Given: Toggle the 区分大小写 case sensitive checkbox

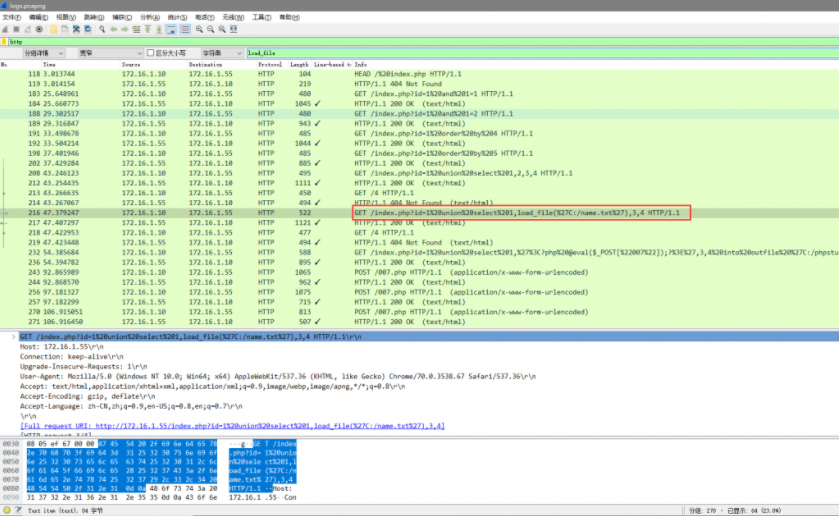Looking at the screenshot, I should point(150,52).
